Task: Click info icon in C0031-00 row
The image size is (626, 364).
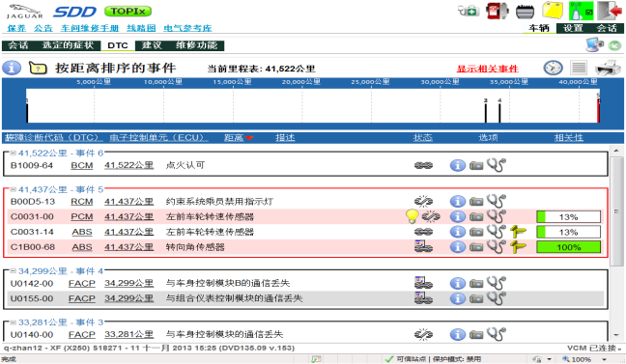Action: pyautogui.click(x=458, y=216)
